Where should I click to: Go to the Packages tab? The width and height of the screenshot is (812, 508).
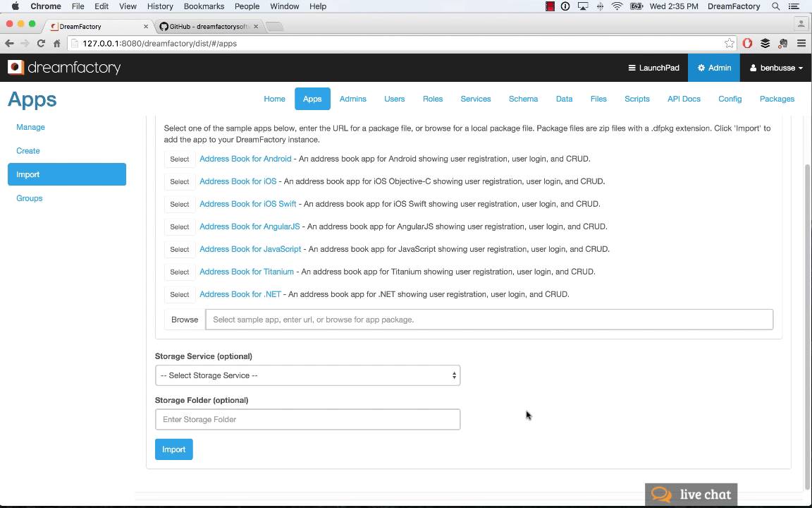777,99
